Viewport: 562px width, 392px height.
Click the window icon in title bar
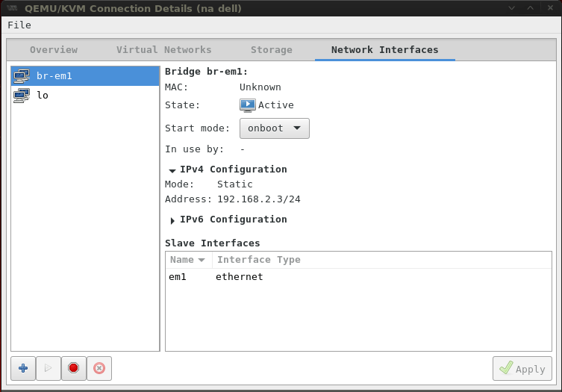[x=12, y=8]
